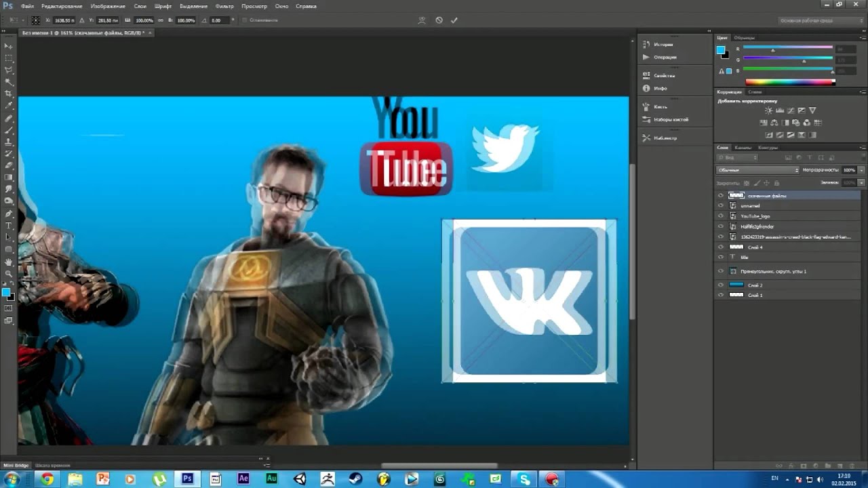Image resolution: width=868 pixels, height=488 pixels.
Task: Select the Eraser tool
Action: coord(9,165)
